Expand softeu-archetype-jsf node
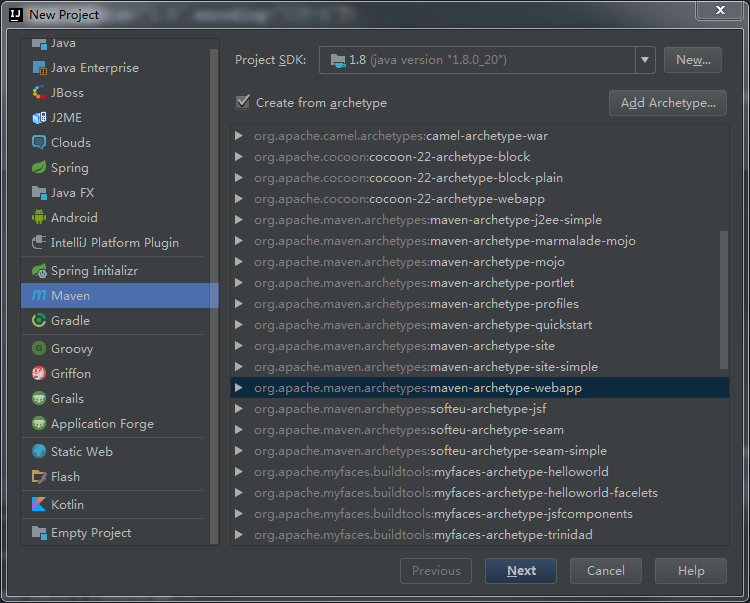The height and width of the screenshot is (603, 750). coord(239,408)
